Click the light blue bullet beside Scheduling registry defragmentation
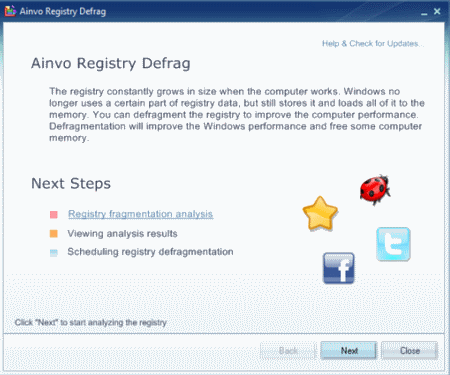 pos(54,253)
